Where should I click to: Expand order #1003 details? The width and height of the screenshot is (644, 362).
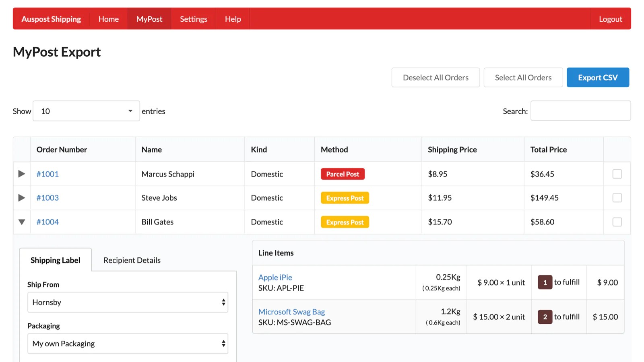pyautogui.click(x=21, y=197)
